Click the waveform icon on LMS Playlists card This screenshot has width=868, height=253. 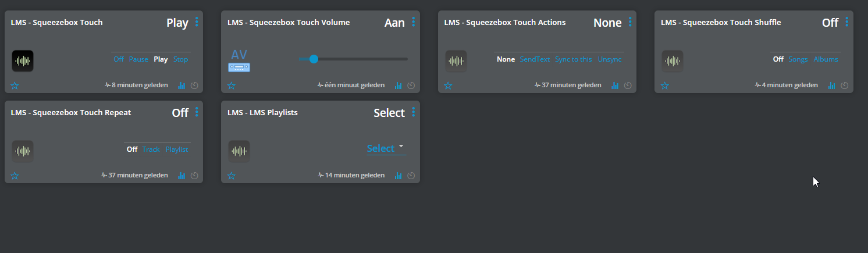239,151
